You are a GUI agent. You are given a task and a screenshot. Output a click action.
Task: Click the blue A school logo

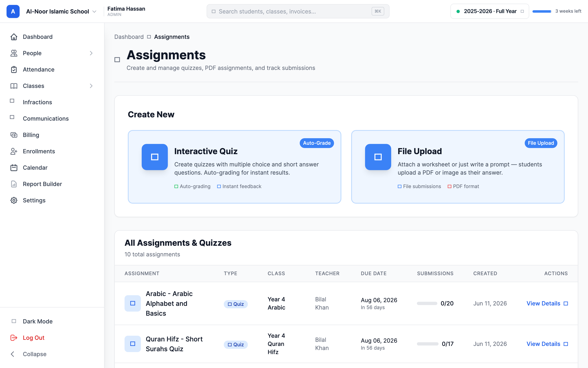coord(13,11)
